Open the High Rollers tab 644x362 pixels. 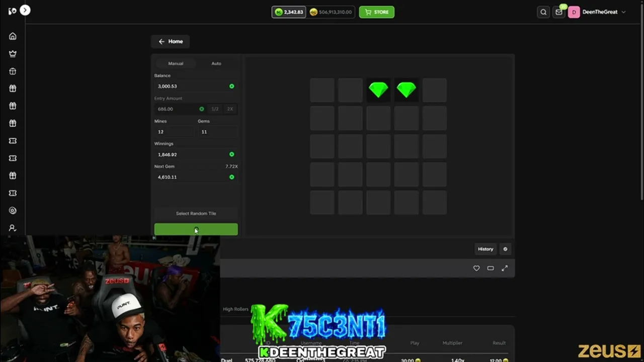[x=235, y=309]
